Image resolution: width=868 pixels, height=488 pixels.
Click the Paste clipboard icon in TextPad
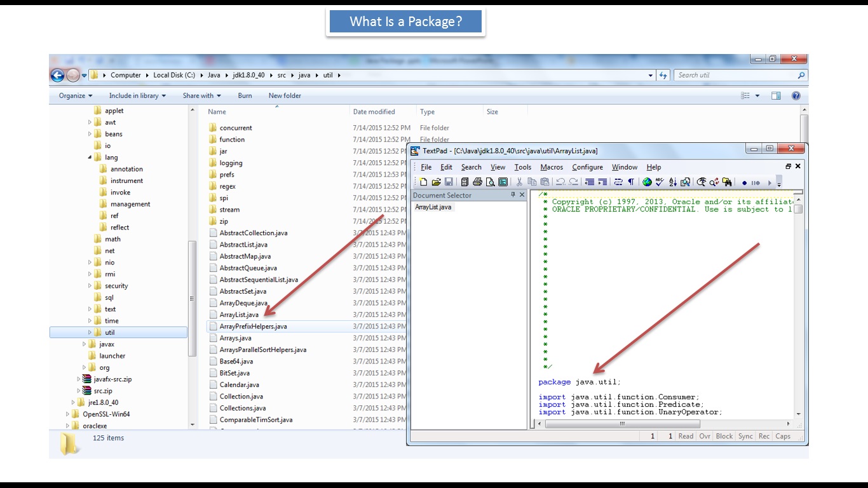[x=545, y=182]
